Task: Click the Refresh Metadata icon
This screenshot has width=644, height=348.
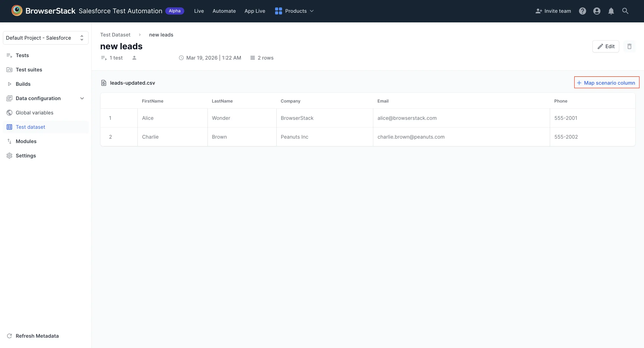Action: [9, 336]
